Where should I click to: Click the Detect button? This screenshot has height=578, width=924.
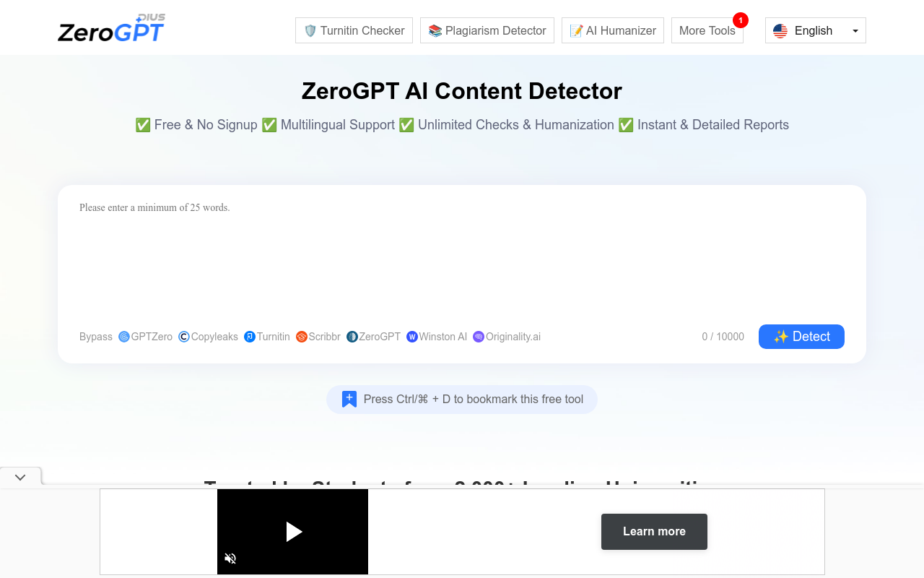pos(801,337)
